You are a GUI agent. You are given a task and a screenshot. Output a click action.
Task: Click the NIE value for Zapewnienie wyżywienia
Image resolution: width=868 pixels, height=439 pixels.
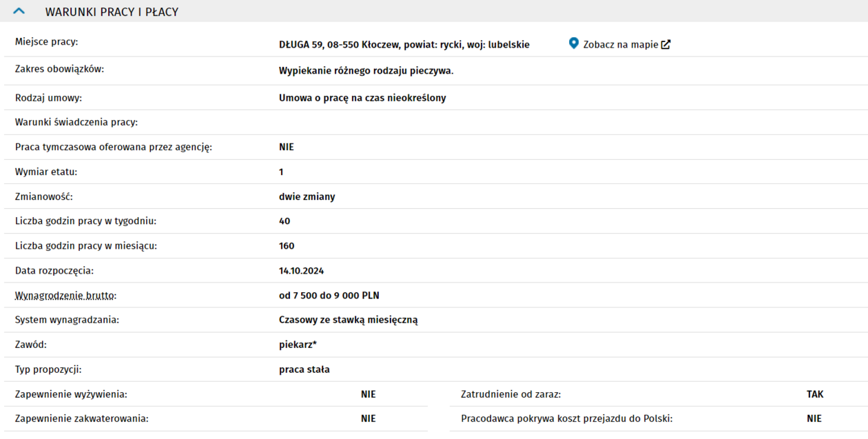[369, 395]
